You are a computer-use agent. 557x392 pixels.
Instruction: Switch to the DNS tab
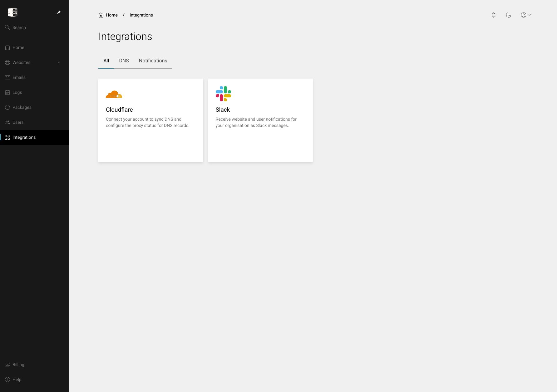pos(124,61)
